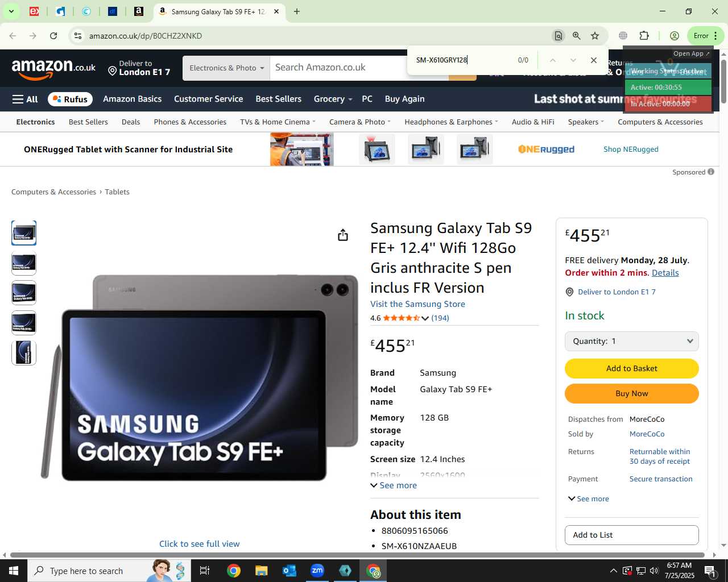
Task: Click the delivery location pin icon
Action: [113, 71]
